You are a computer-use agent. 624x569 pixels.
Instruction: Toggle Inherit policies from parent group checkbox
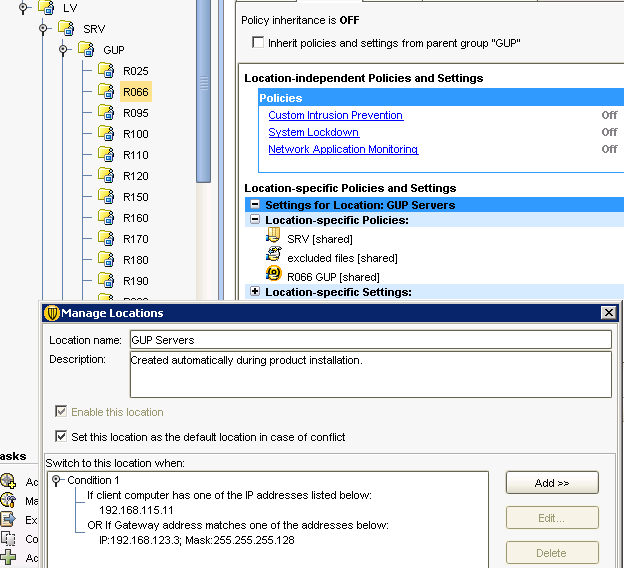coord(258,42)
